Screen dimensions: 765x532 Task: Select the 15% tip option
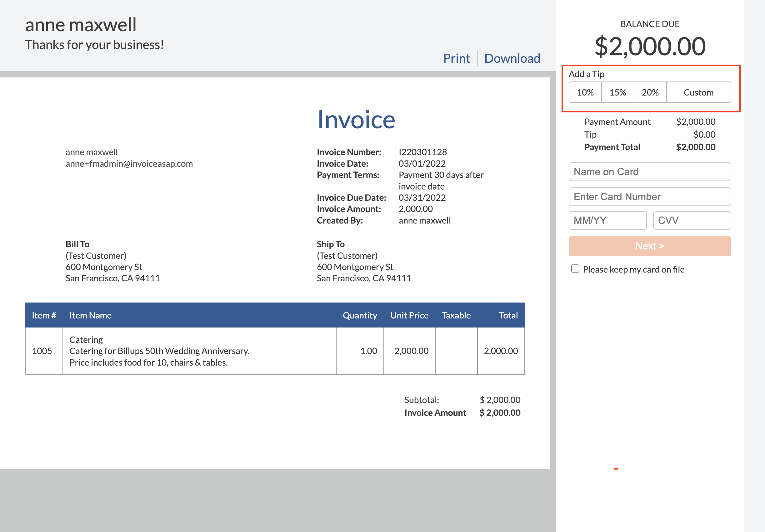pyautogui.click(x=617, y=92)
